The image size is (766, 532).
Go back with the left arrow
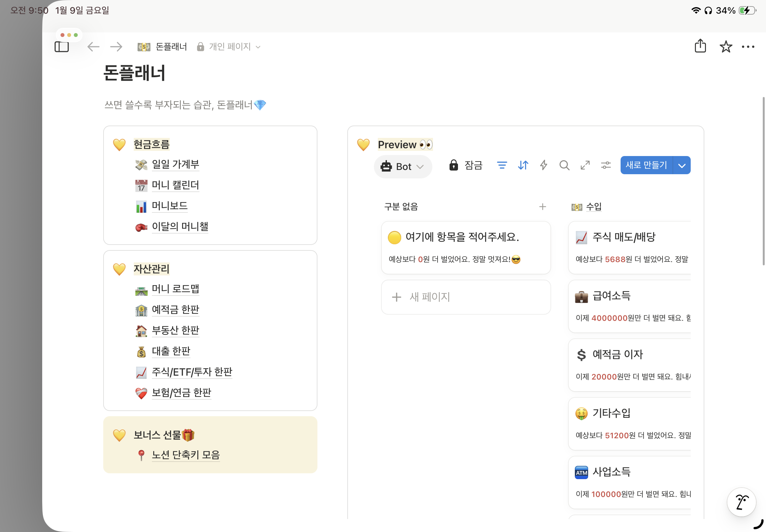pos(93,47)
